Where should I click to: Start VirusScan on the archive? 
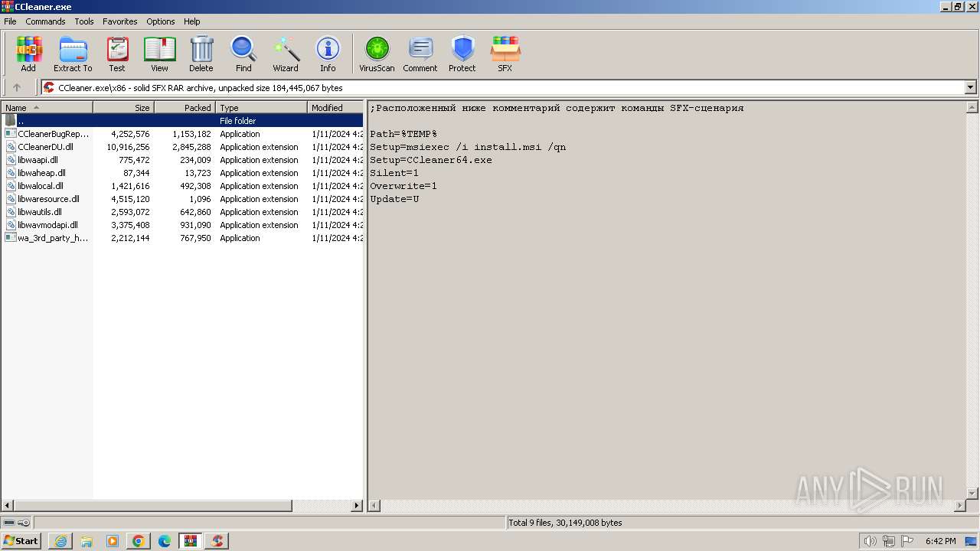point(377,54)
